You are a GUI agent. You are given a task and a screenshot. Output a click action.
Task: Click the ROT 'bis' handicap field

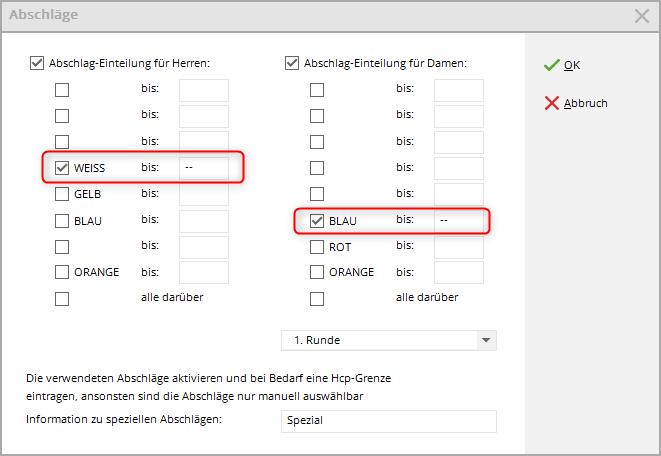point(459,246)
